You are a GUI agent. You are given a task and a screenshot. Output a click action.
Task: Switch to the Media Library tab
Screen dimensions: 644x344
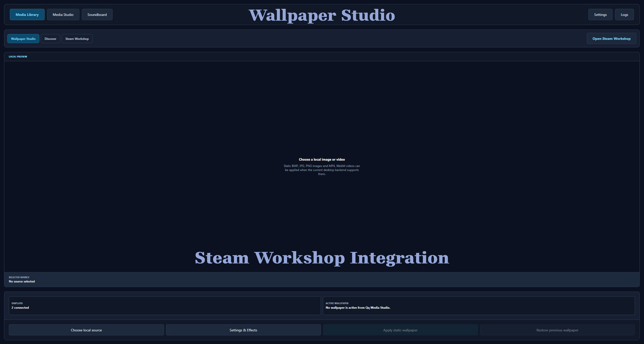(x=27, y=15)
